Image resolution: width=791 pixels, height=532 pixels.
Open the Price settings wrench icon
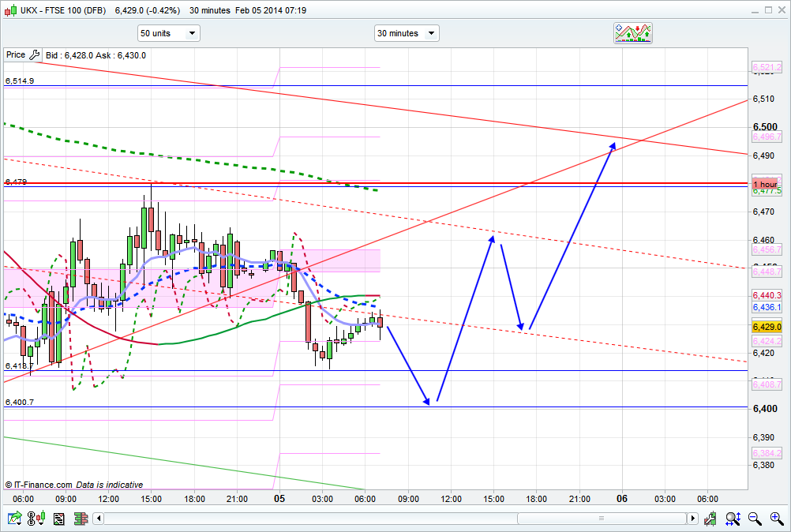34,55
